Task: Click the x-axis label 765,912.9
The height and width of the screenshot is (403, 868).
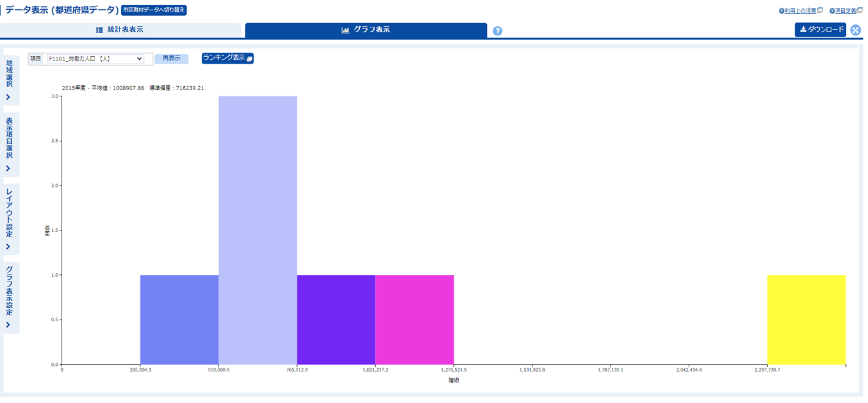Action: coord(297,370)
